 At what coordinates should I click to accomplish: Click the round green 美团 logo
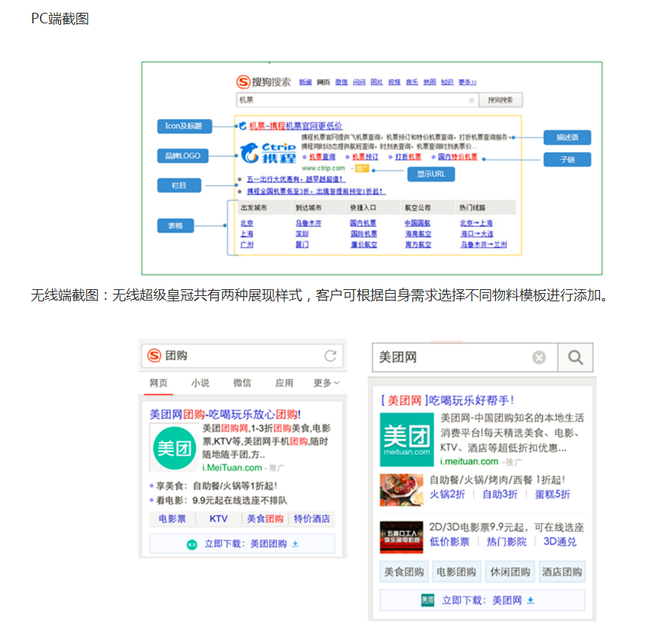(x=174, y=448)
